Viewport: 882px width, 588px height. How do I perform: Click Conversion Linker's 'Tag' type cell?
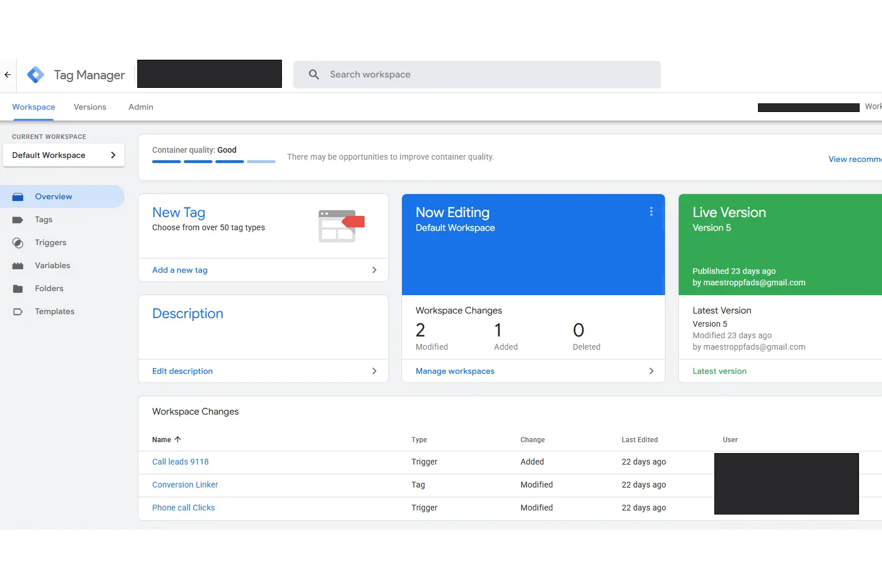tap(418, 485)
